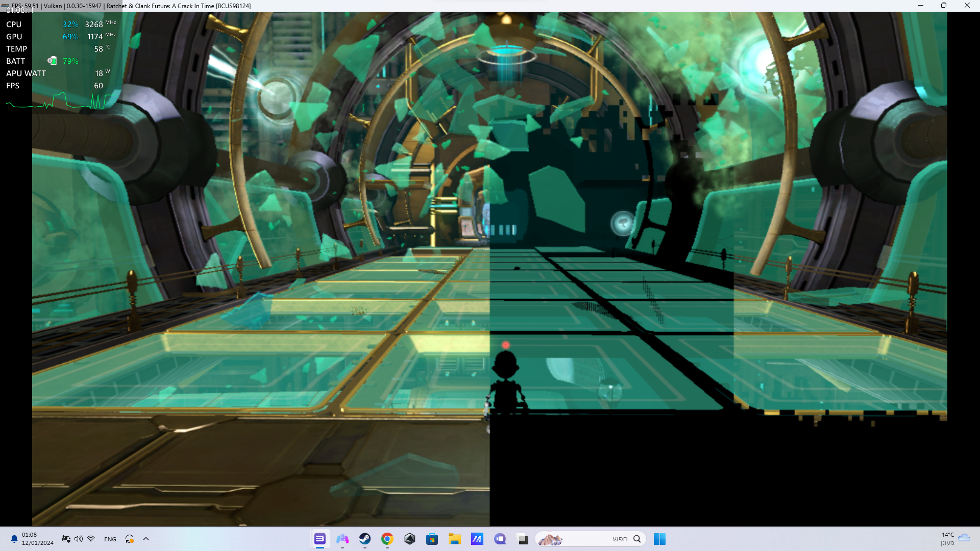Expand the hidden system tray icons
This screenshot has height=551, width=980.
click(x=146, y=539)
